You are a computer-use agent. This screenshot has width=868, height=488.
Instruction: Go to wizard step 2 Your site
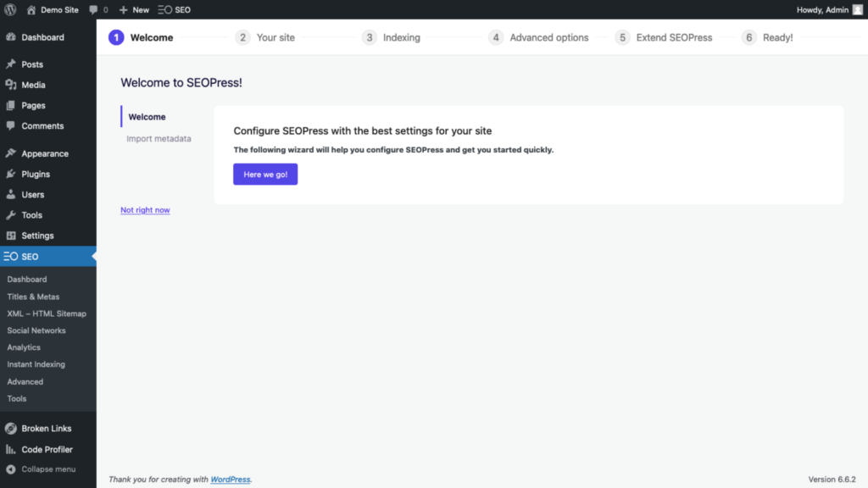click(x=264, y=37)
